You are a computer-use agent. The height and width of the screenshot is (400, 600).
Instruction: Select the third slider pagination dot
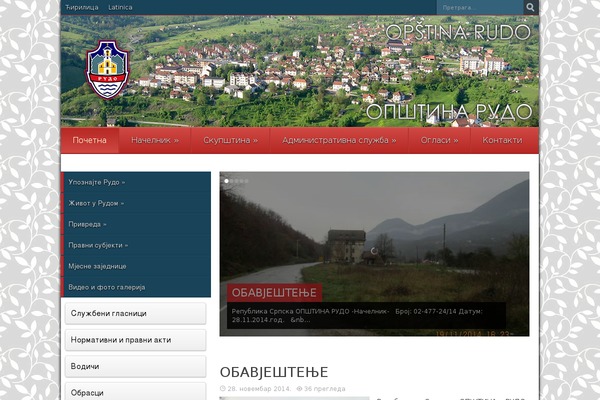click(x=236, y=181)
